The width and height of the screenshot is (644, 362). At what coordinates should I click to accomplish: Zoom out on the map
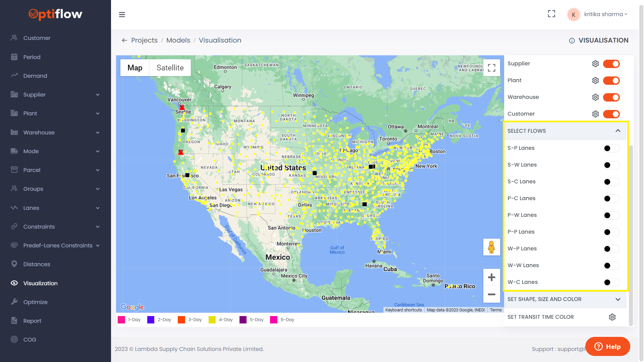pos(491,294)
